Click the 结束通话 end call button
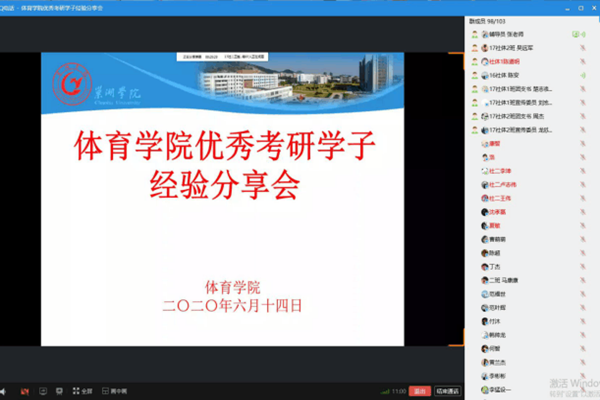The height and width of the screenshot is (400, 600). 447,390
